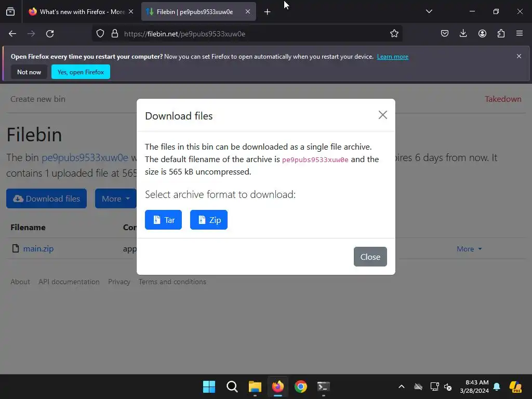Open Terms and conditions footer link
Viewport: 532px width, 399px height.
pyautogui.click(x=172, y=282)
